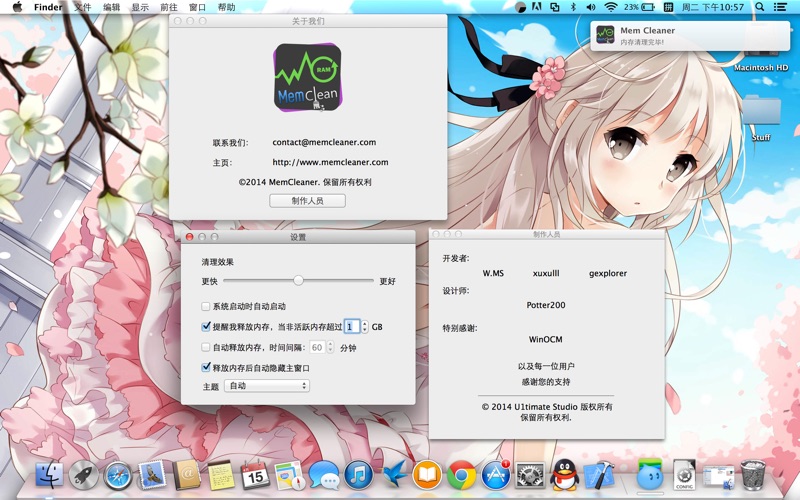This screenshot has width=800, height=500.
Task: Toggle 释放内存后自动隐藏主窗口 checkbox
Action: [x=206, y=367]
